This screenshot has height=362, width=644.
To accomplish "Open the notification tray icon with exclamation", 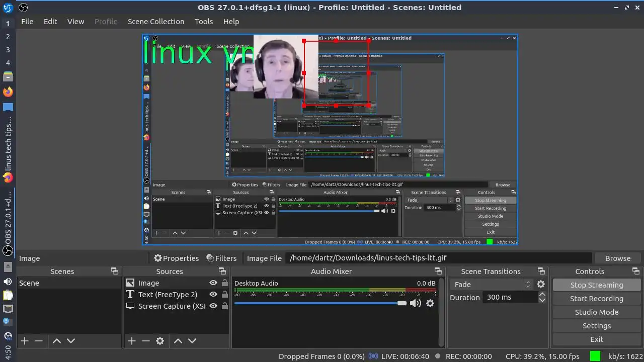I will 8,321.
